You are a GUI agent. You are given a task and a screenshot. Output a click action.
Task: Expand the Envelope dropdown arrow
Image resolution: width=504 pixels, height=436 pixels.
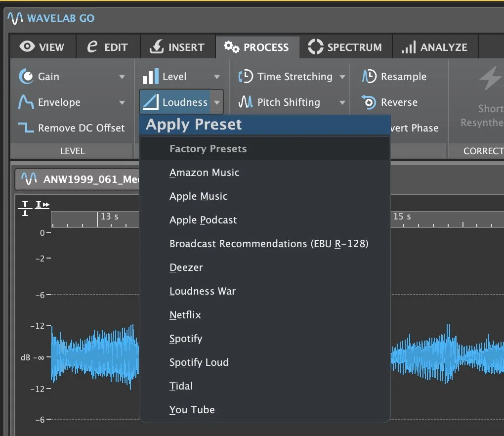pos(122,102)
